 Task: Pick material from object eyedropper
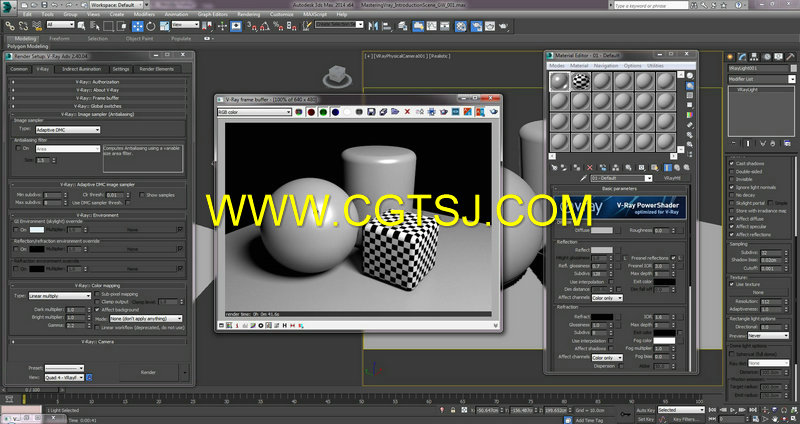[585, 178]
